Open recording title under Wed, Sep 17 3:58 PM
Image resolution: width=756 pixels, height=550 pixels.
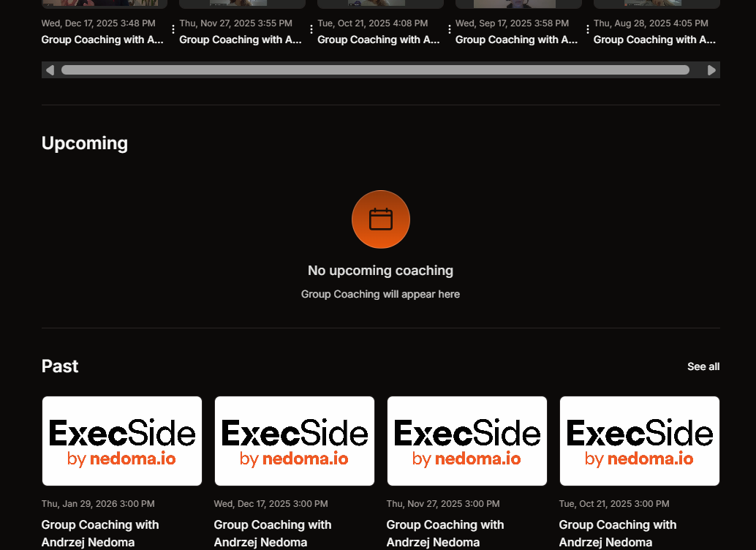point(516,39)
